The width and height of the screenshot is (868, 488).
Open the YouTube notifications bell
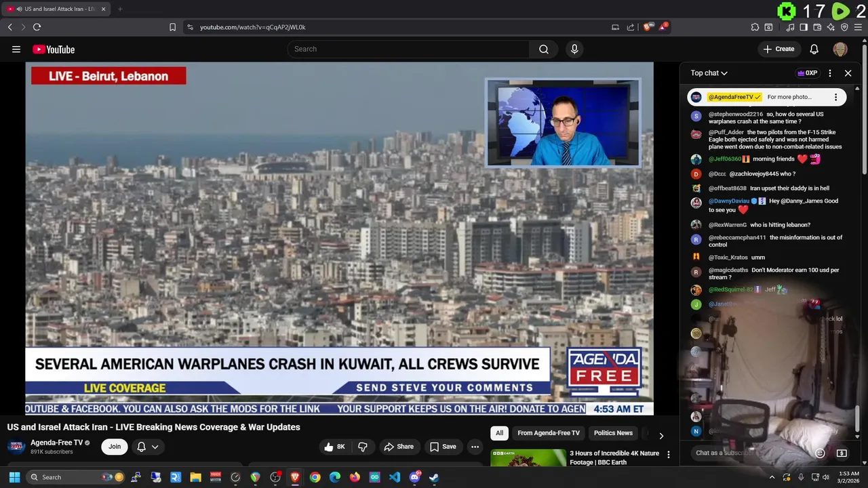point(814,49)
